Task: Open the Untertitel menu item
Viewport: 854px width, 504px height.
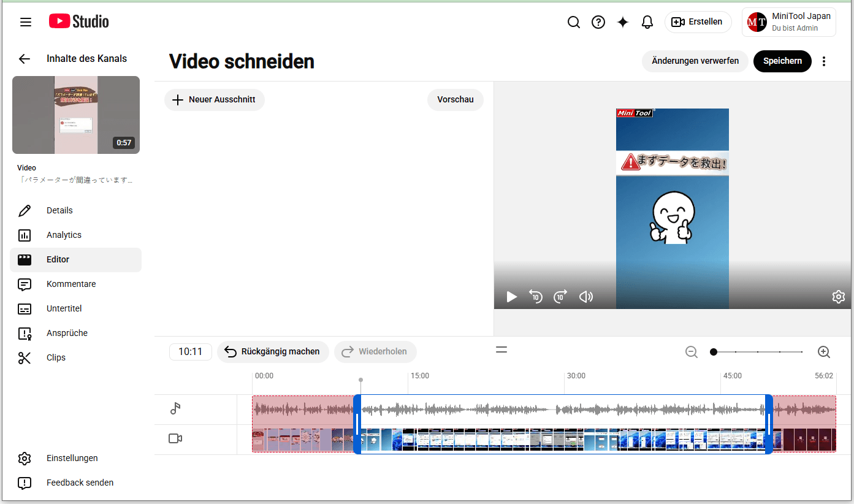Action: tap(76, 309)
